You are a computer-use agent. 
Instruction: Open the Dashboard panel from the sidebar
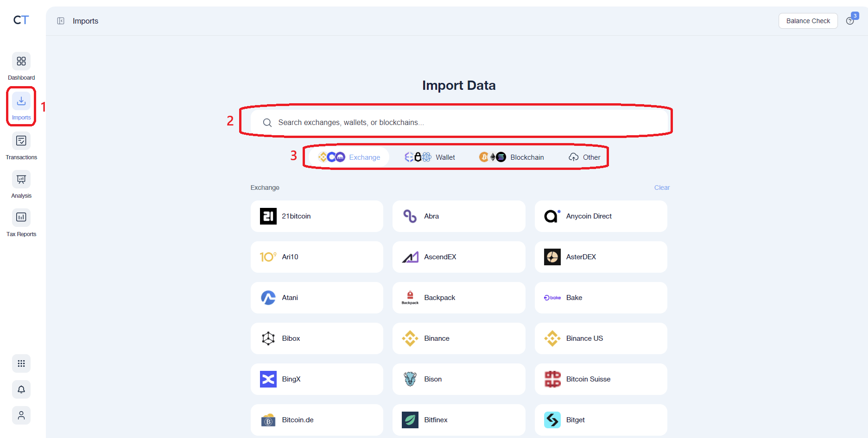21,65
